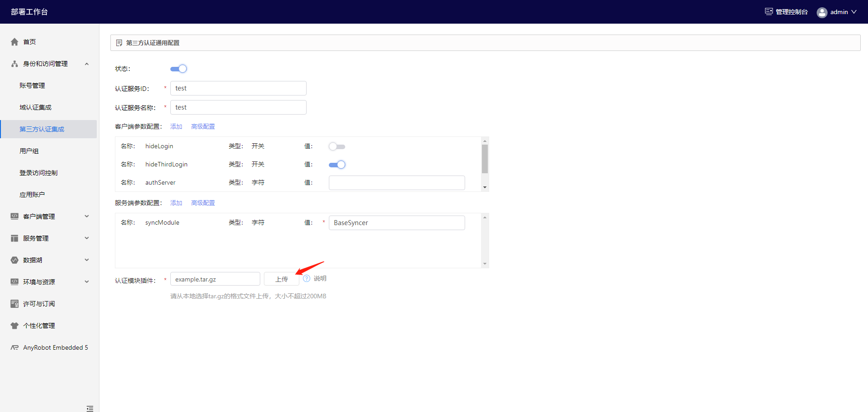Image resolution: width=868 pixels, height=412 pixels.
Task: Click the 认证服务ID input field
Action: coord(238,88)
